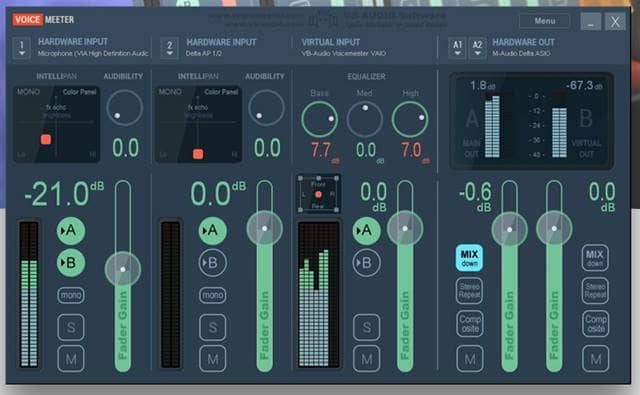This screenshot has width=640, height=395.
Task: Toggle Stereo Repeat on bus B
Action: pyautogui.click(x=595, y=291)
